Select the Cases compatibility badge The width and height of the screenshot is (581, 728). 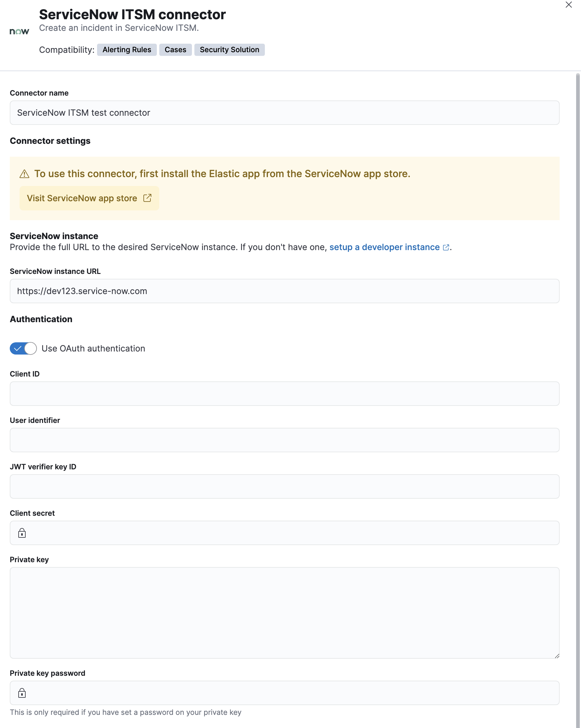point(175,50)
